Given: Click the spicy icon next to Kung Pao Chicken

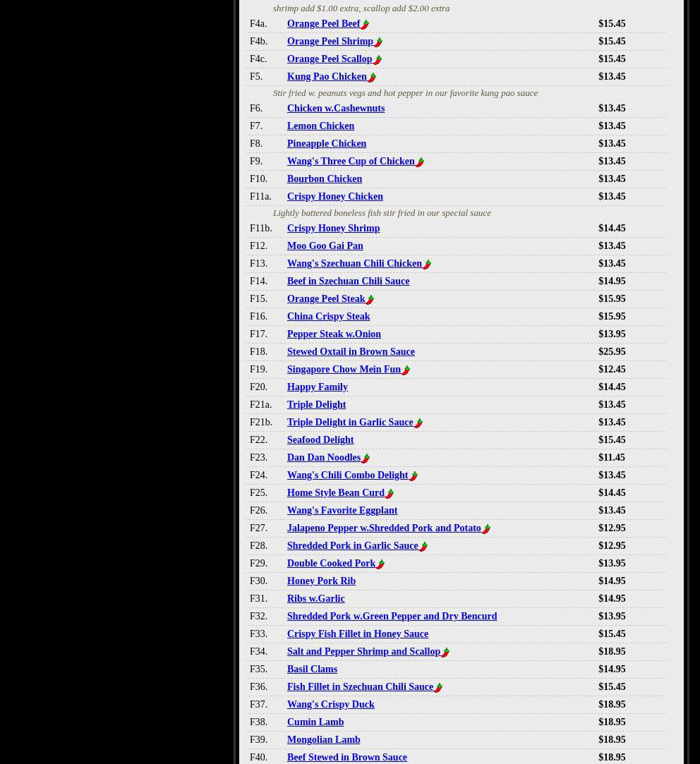Looking at the screenshot, I should [x=372, y=78].
